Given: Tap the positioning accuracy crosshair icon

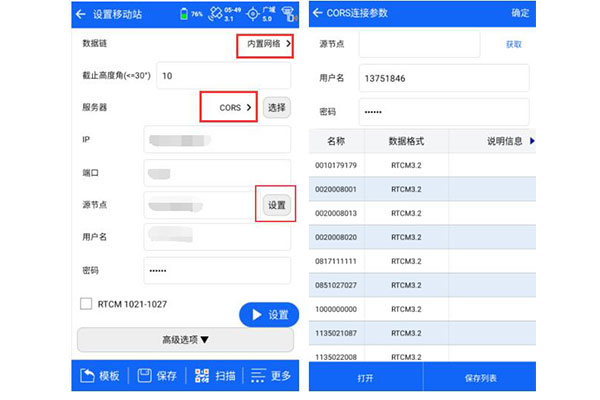Looking at the screenshot, I should click(x=253, y=14).
